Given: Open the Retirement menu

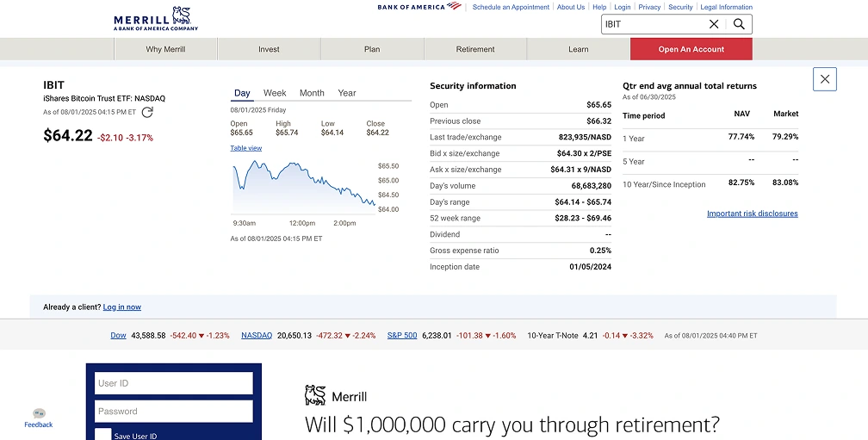Looking at the screenshot, I should 475,49.
